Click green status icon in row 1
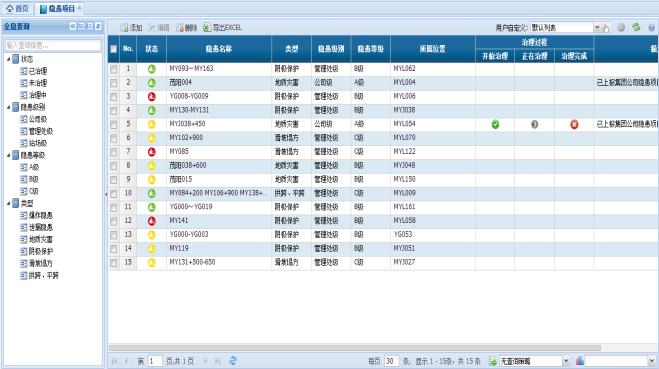Viewport: 659px width, 369px height. (x=152, y=69)
